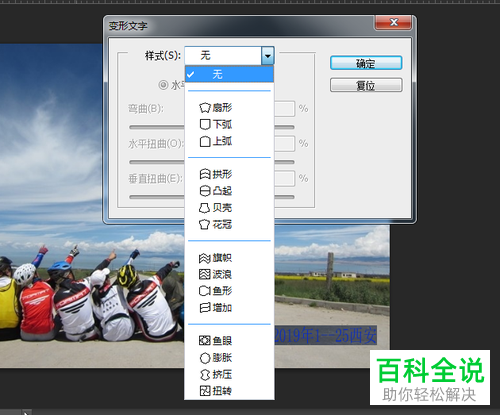Image resolution: width=500 pixels, height=415 pixels.
Task: Click the Inflate (膨胀) shape icon
Action: click(x=205, y=358)
